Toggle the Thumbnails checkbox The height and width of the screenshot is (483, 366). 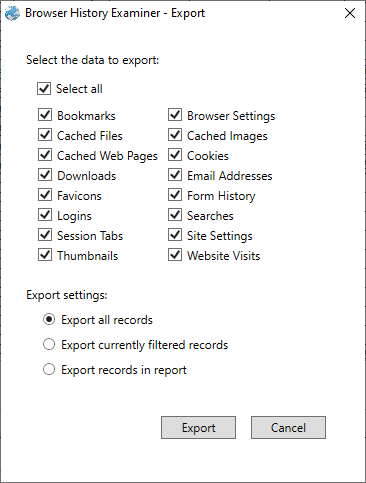[45, 255]
